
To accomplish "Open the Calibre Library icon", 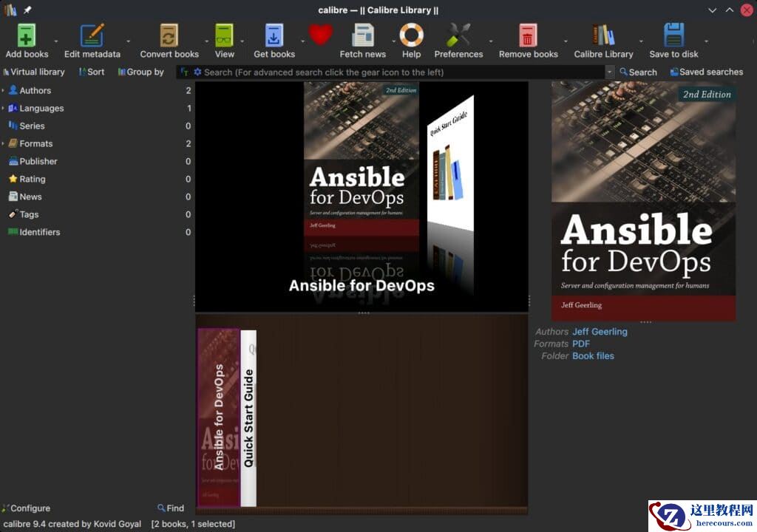I will (603, 35).
